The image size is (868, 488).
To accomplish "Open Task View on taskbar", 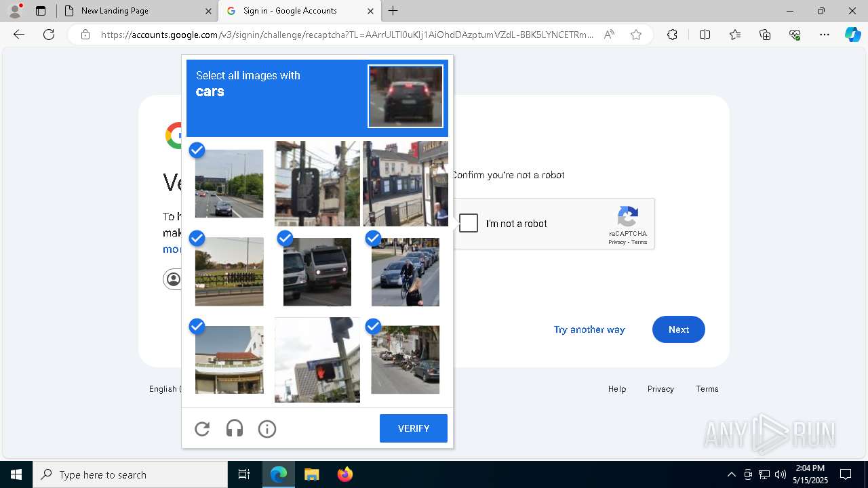I will coord(244,474).
